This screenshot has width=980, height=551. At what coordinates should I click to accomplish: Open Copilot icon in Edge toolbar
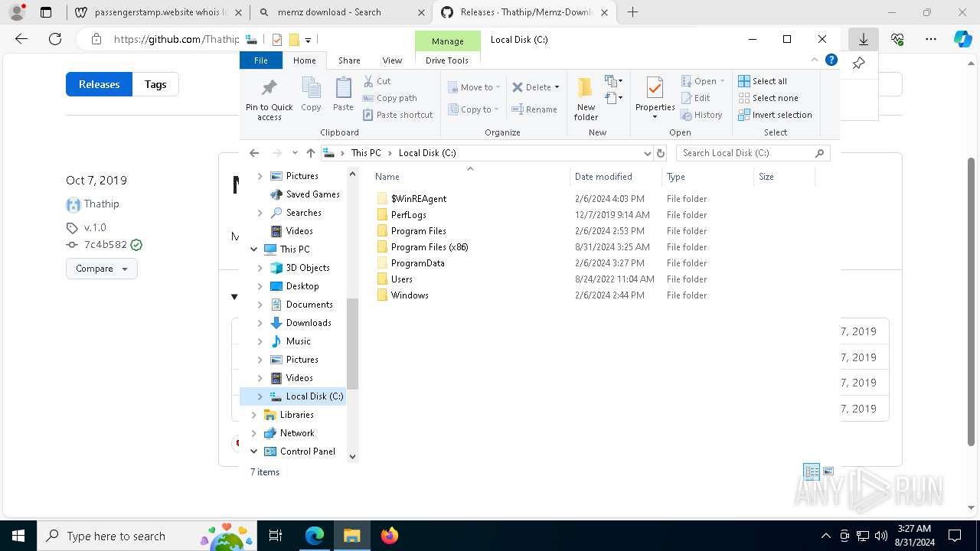962,39
